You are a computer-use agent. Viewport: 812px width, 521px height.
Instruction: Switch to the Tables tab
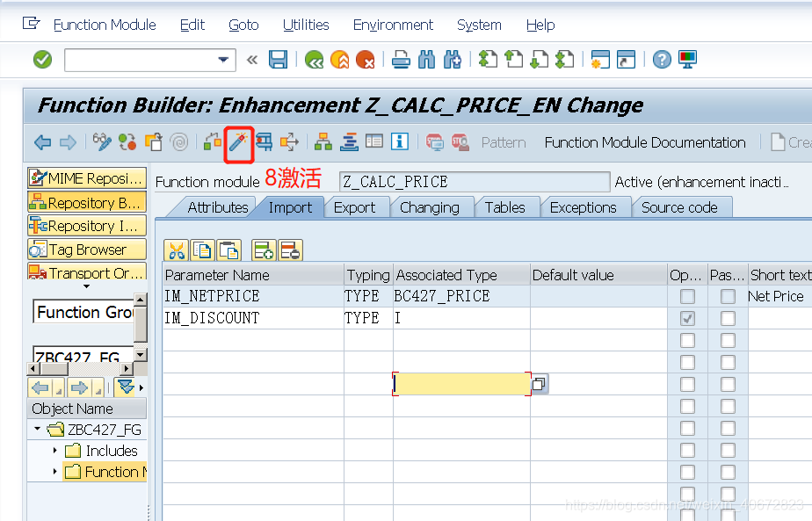(x=505, y=207)
